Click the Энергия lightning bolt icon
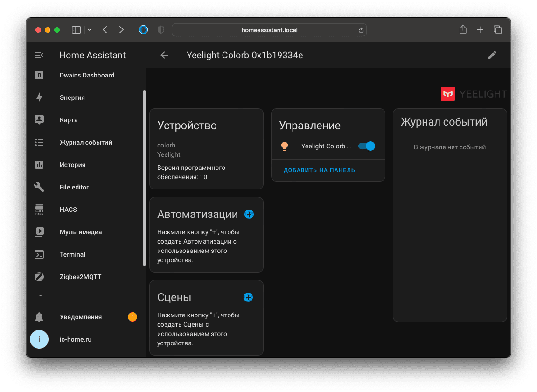Screen dimensions: 537x392 39,98
